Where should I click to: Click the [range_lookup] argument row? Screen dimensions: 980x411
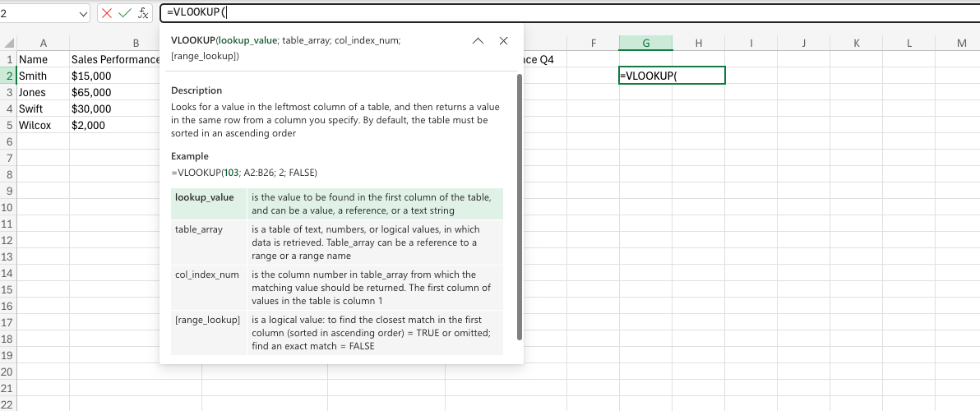(337, 333)
